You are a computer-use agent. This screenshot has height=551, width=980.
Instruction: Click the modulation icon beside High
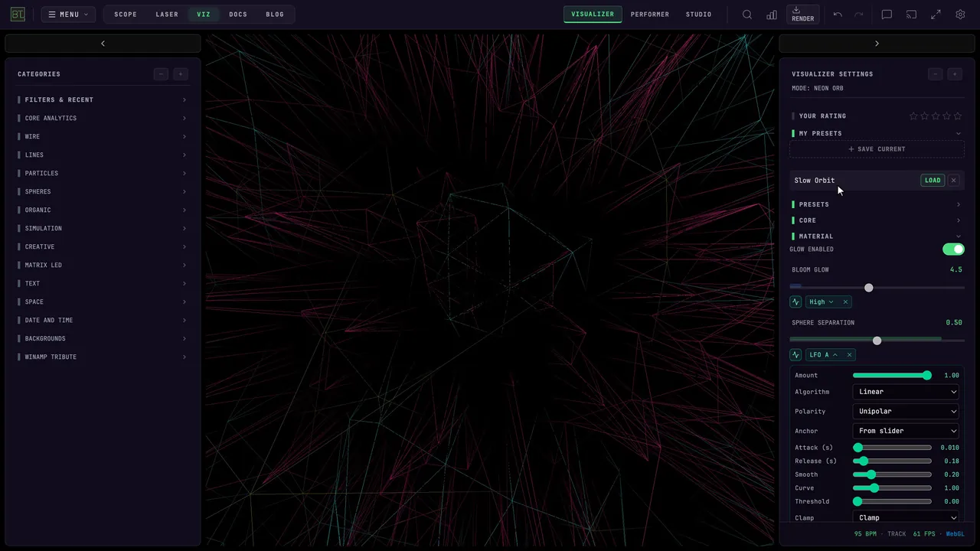click(795, 302)
